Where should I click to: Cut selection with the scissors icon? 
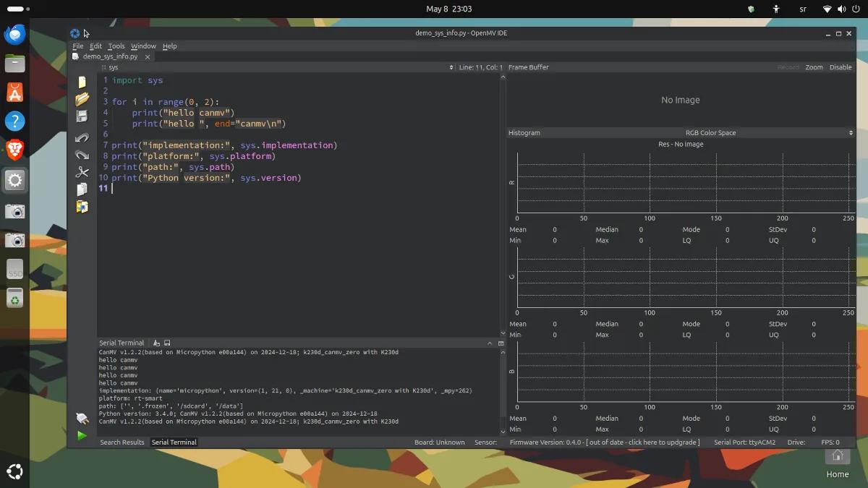(82, 172)
